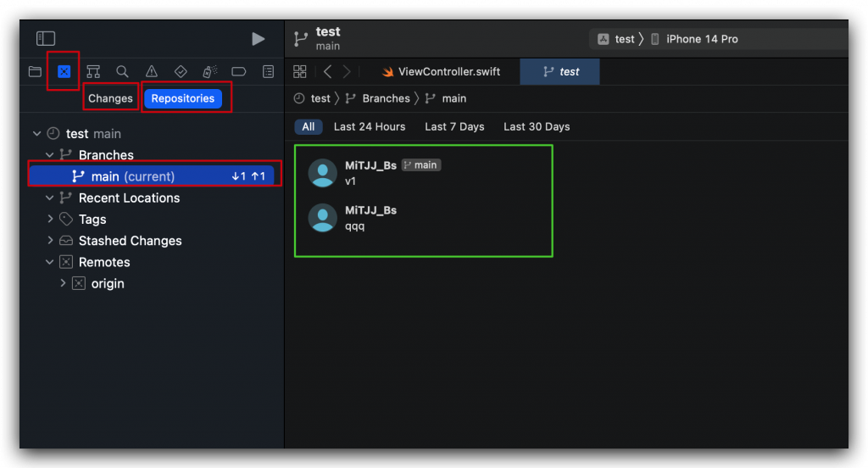Toggle the navigator sidebar panel button
Image resolution: width=868 pixels, height=468 pixels.
tap(46, 38)
